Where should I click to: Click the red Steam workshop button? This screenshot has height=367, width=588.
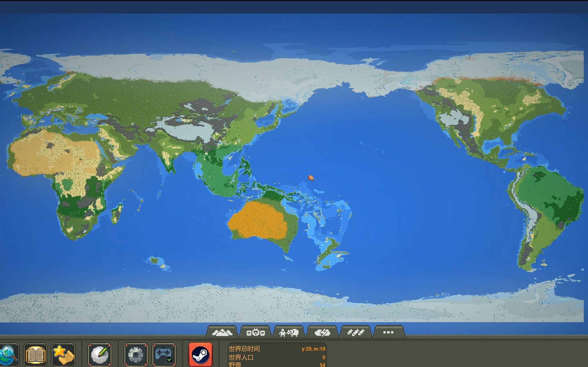[200, 355]
